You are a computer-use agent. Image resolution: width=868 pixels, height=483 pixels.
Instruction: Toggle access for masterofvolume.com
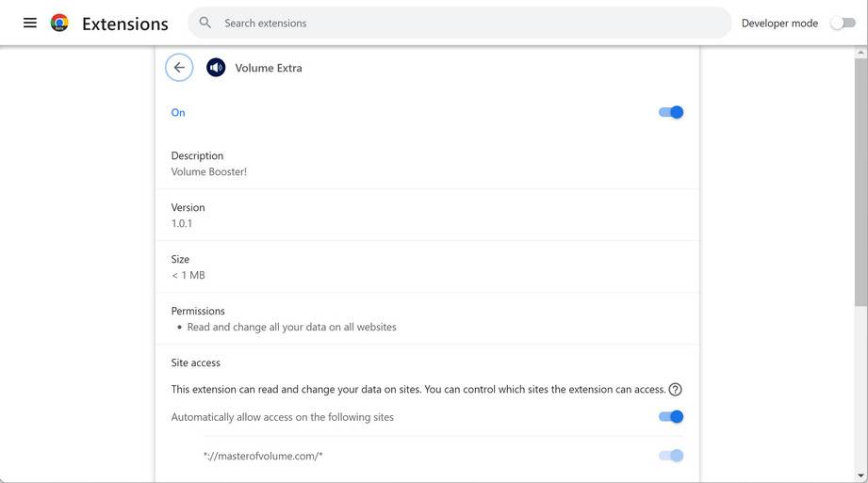click(x=671, y=456)
